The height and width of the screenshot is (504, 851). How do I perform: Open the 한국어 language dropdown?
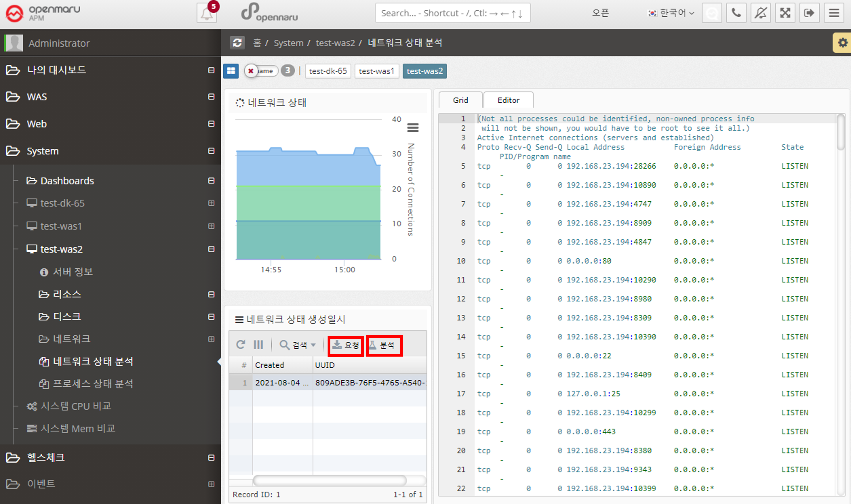click(671, 13)
